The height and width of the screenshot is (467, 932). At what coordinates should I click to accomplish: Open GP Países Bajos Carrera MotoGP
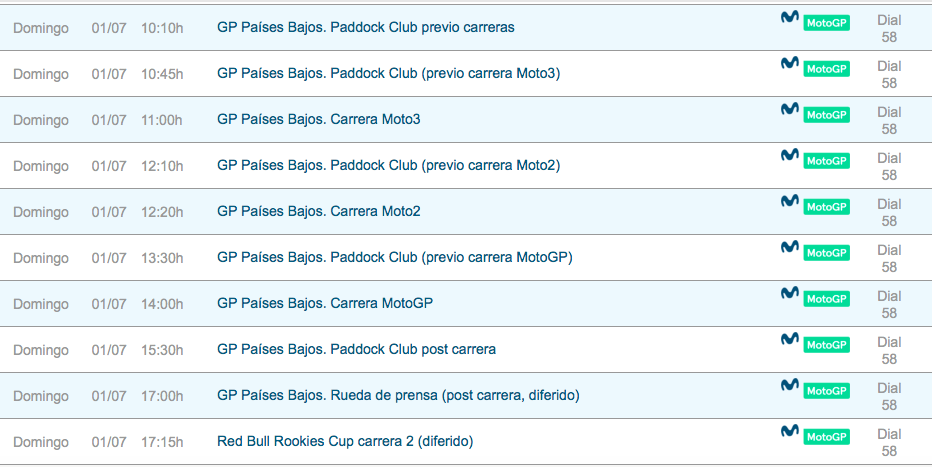pyautogui.click(x=324, y=303)
